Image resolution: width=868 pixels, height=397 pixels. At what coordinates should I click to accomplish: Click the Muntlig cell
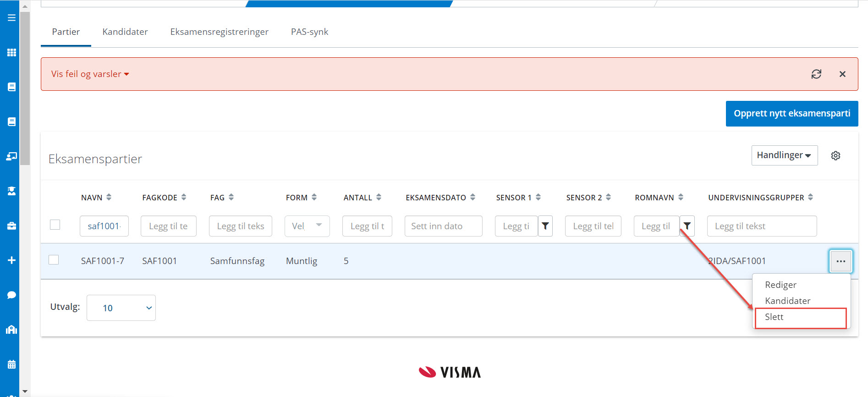(302, 261)
